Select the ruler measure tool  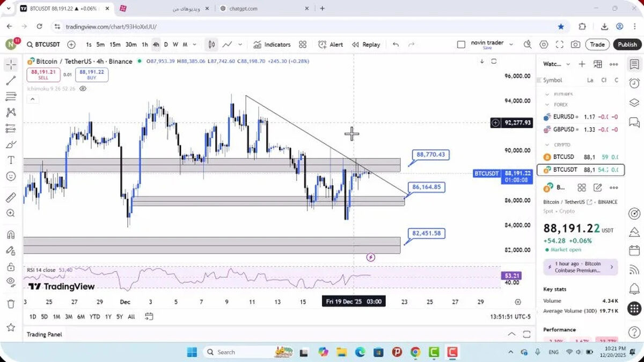coord(11,198)
